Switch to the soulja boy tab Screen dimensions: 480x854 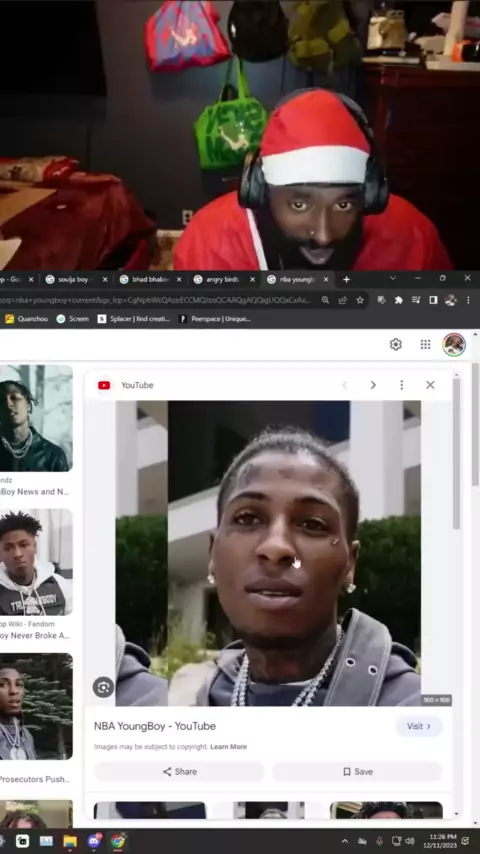click(x=76, y=279)
